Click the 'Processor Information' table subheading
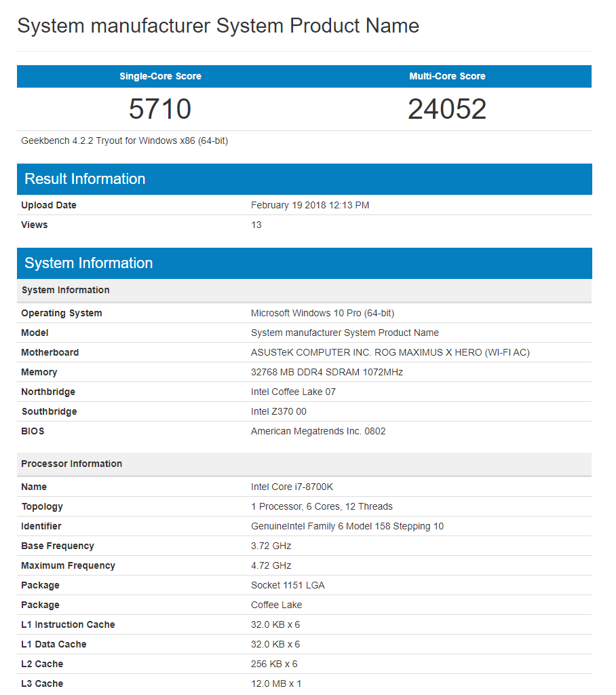 [305, 464]
